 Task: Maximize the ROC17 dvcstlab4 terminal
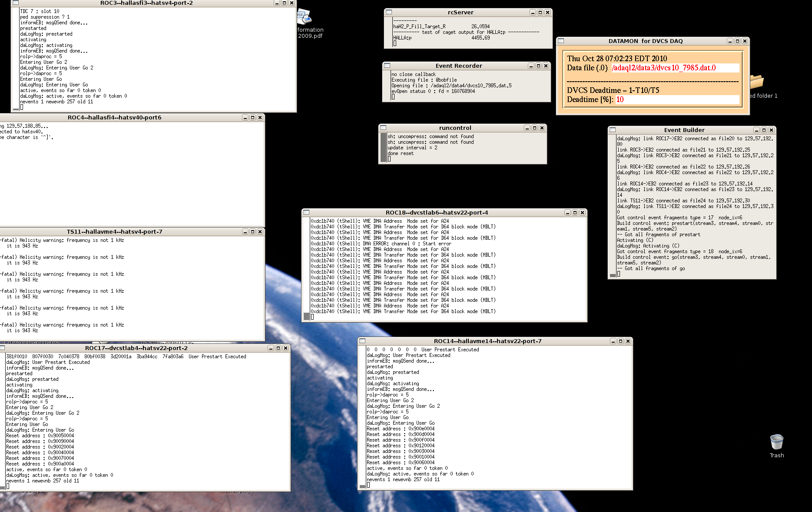tap(278, 348)
